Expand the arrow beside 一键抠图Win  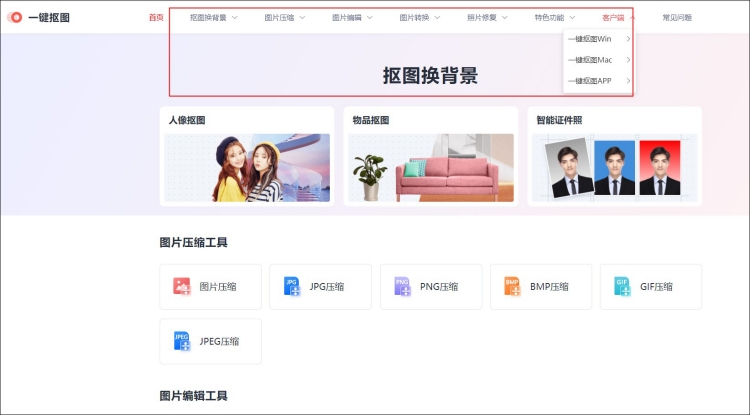[628, 39]
